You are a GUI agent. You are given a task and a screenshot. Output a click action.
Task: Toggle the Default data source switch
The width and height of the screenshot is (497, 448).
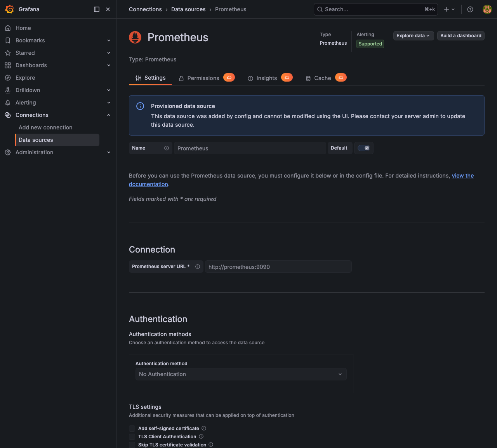(364, 148)
